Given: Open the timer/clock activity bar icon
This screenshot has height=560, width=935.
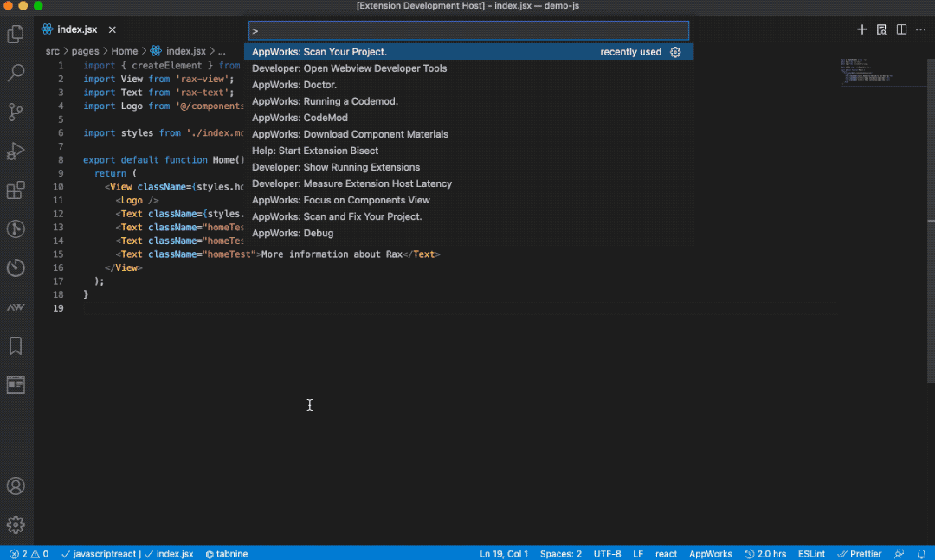Looking at the screenshot, I should pos(16,267).
